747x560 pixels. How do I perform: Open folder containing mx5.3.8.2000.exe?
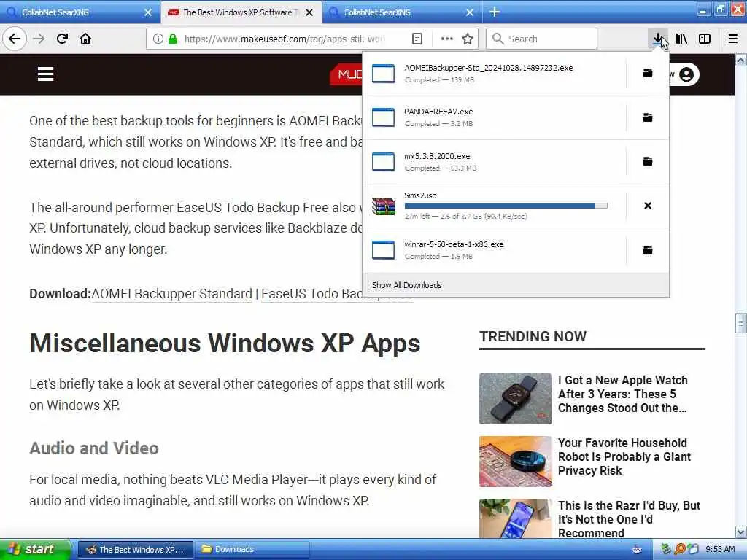648,161
